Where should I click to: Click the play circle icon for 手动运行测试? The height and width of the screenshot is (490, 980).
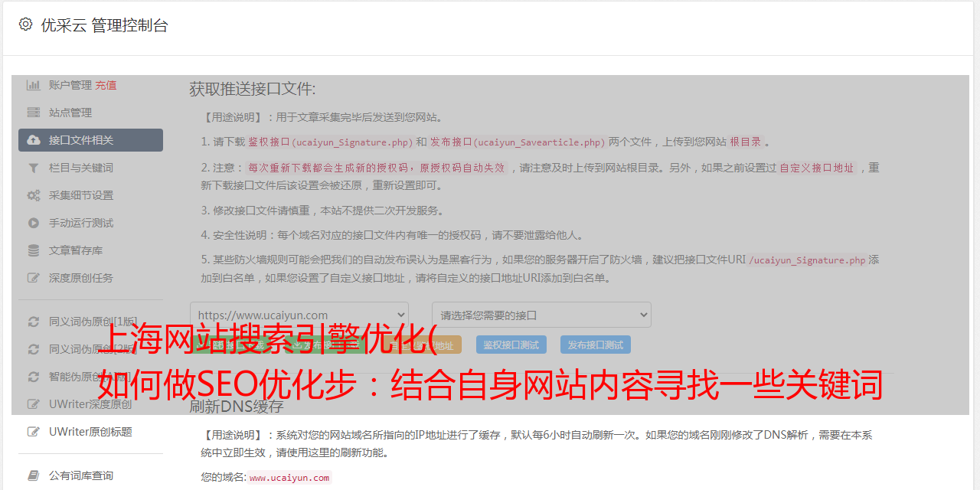pyautogui.click(x=34, y=223)
